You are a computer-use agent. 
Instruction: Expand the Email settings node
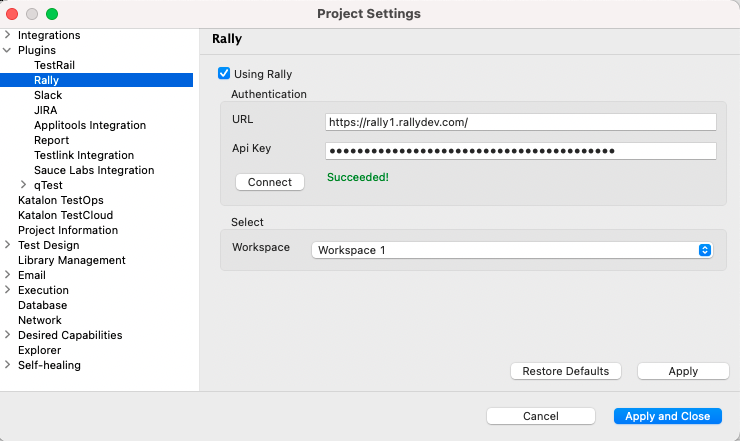click(8, 275)
